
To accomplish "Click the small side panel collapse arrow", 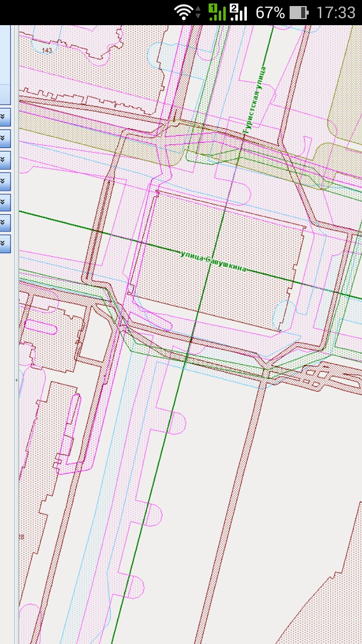I will (x=16, y=380).
